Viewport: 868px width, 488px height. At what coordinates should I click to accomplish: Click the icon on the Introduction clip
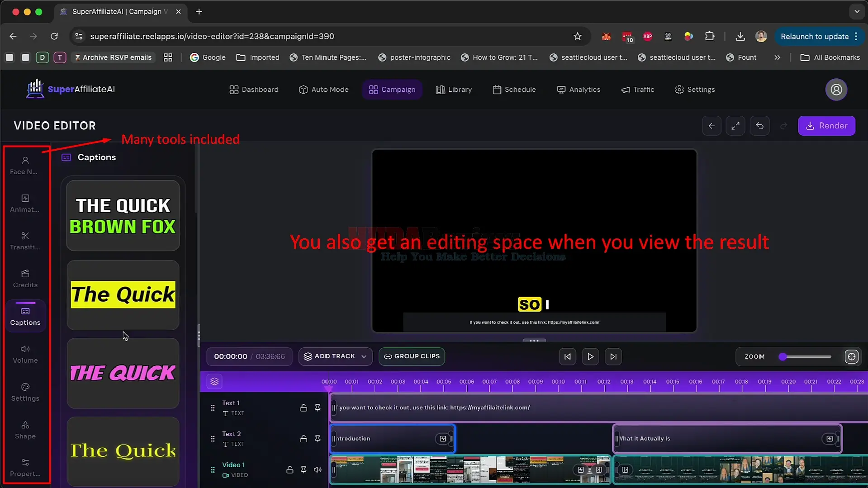click(x=443, y=439)
